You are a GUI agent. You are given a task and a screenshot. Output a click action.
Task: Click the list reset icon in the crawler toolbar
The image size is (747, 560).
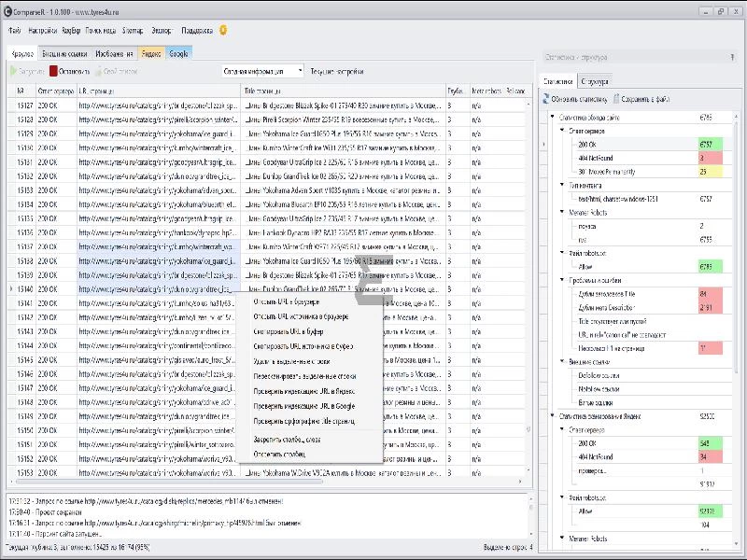[99, 71]
